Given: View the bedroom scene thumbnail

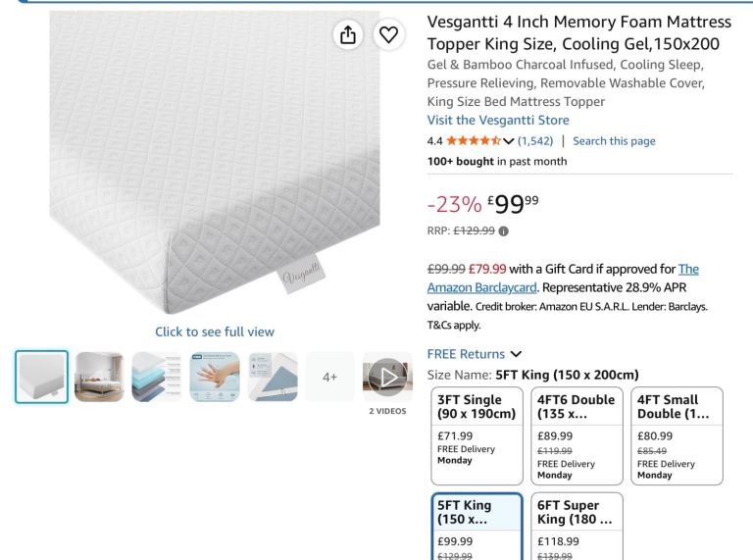Looking at the screenshot, I should pos(99,377).
